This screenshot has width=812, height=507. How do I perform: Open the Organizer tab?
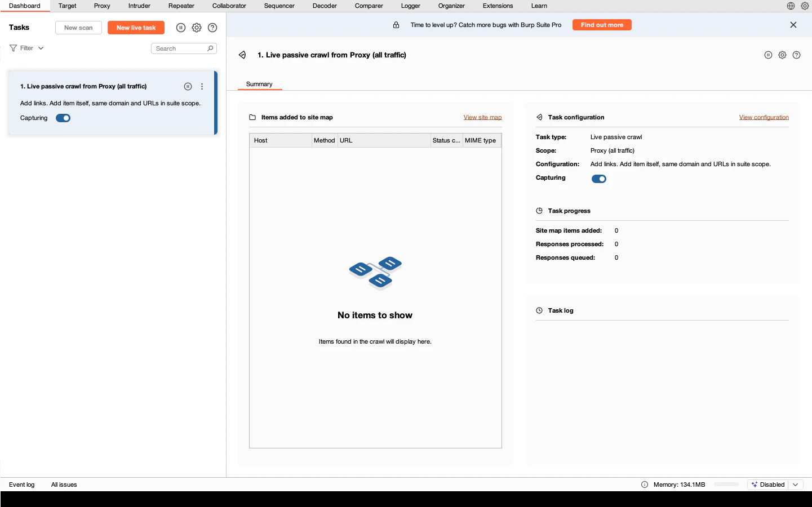[451, 6]
